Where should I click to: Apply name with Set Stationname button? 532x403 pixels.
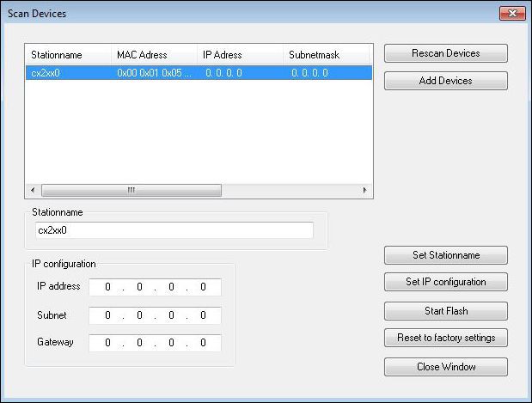click(x=446, y=255)
